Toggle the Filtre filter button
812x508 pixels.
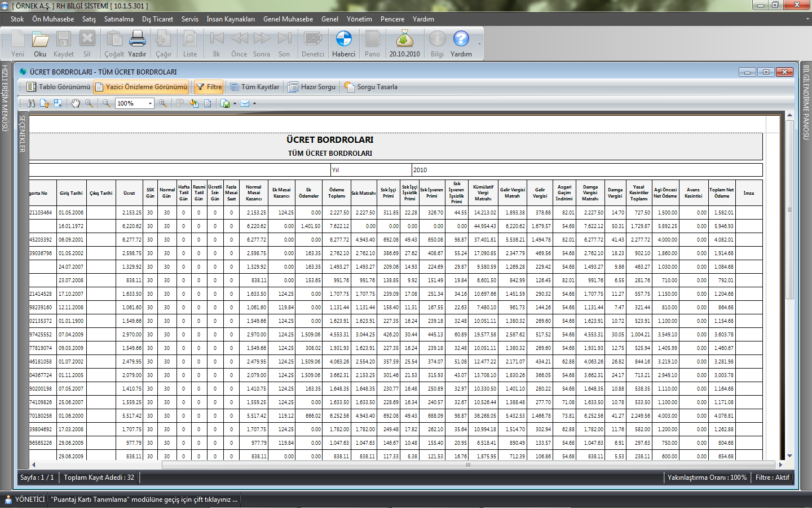(208, 87)
